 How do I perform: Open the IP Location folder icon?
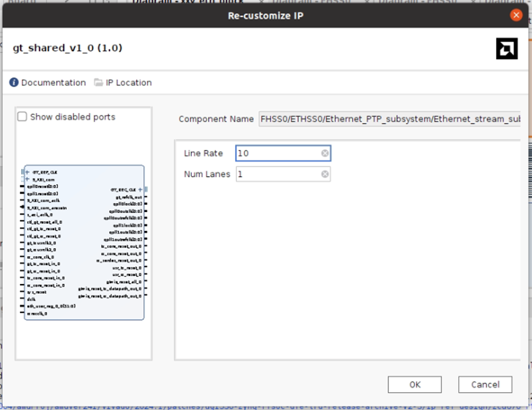(x=98, y=83)
